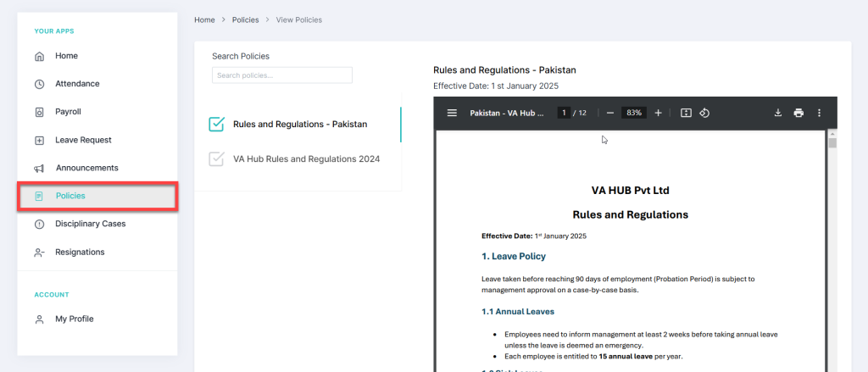Open PDF viewer more actions menu
The image size is (868, 372).
click(x=820, y=113)
